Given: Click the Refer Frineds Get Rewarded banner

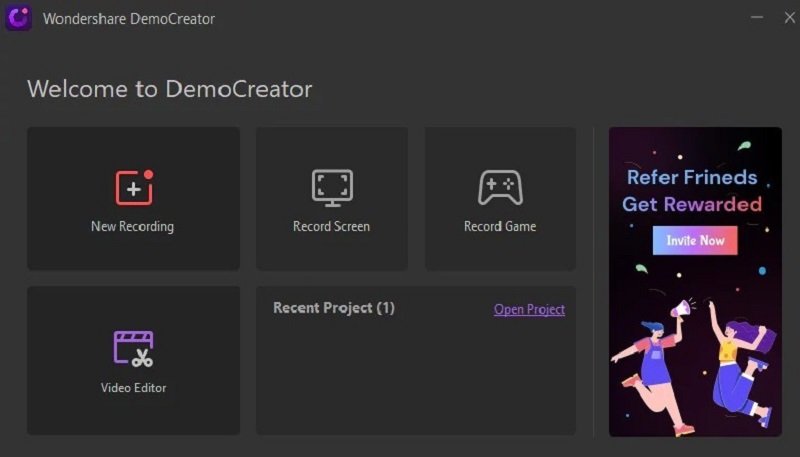Looking at the screenshot, I should 695,282.
